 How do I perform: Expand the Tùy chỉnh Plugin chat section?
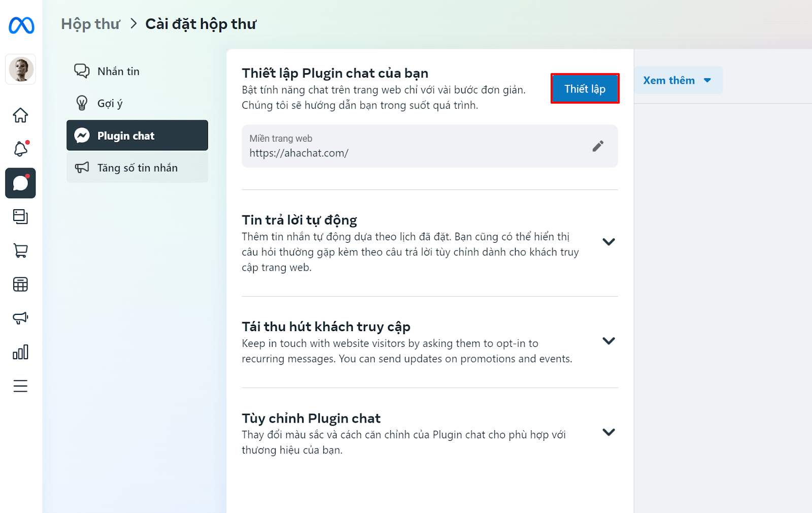tap(608, 432)
